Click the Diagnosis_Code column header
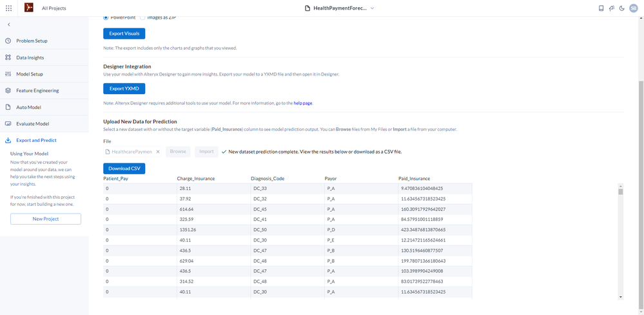This screenshot has width=644, height=315. (x=268, y=178)
